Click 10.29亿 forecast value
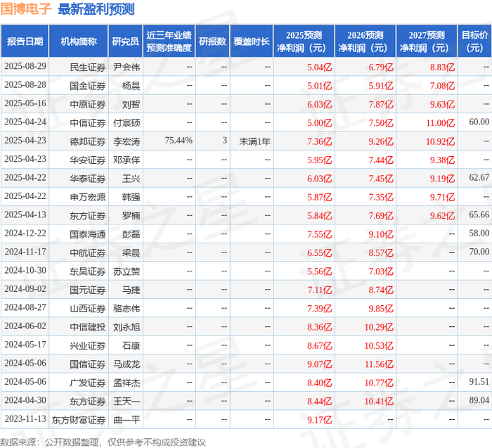492x448 pixels. (379, 327)
